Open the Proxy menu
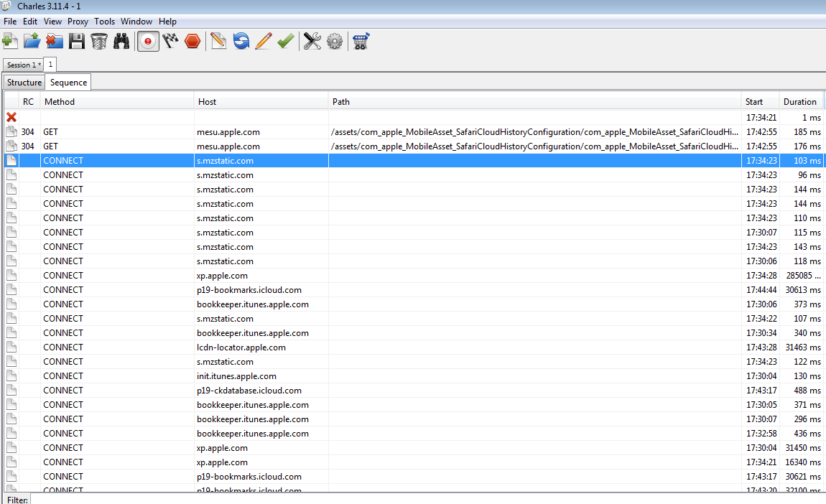826x504 pixels. 78,22
